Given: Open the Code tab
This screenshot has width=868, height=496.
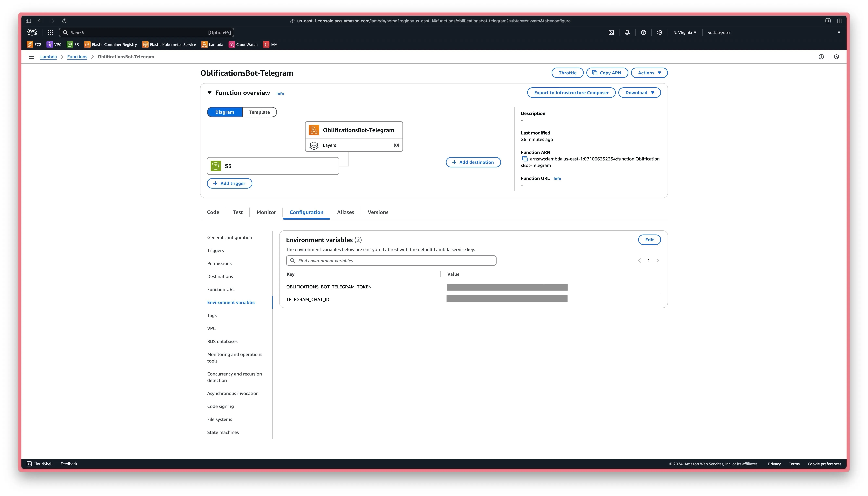Looking at the screenshot, I should [x=213, y=212].
